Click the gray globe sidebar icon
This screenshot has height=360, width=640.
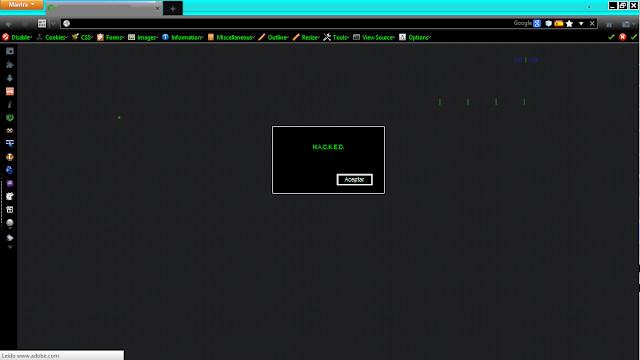tap(10, 223)
